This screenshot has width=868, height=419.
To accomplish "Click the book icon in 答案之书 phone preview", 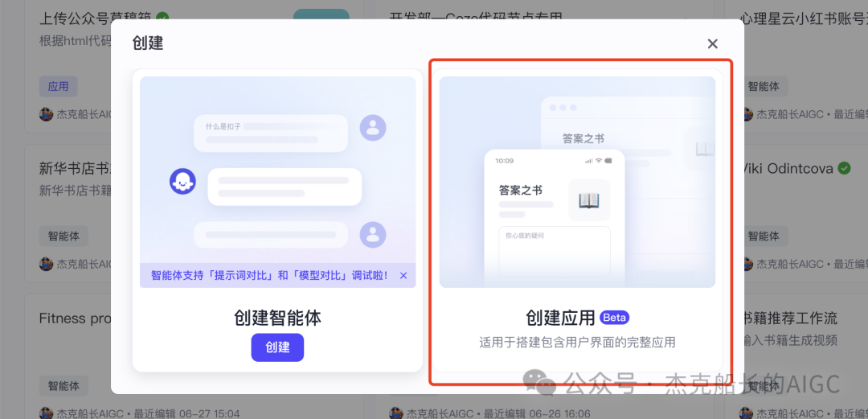I will pos(589,200).
